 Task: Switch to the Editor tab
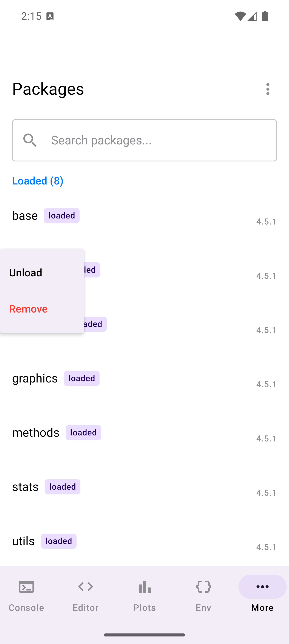pos(85,596)
